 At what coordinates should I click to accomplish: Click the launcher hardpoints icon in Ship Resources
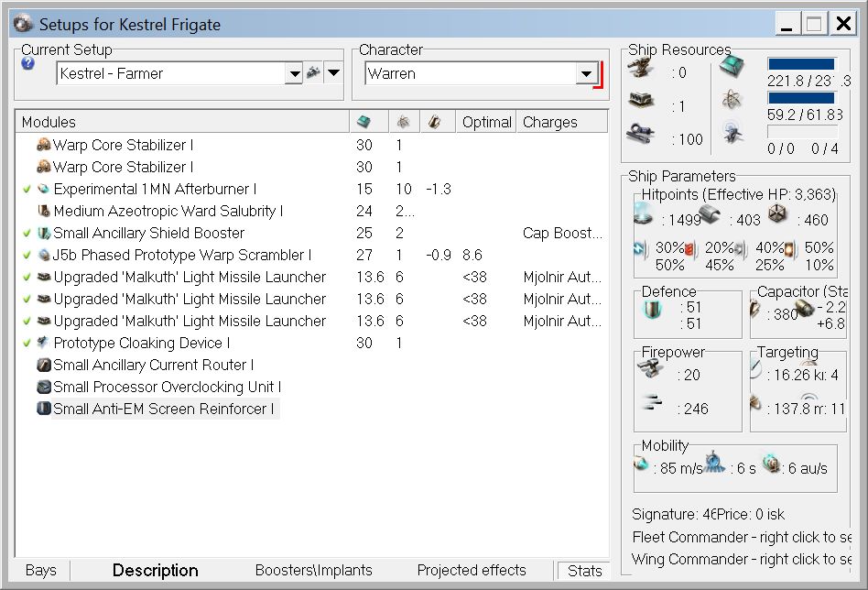[641, 101]
